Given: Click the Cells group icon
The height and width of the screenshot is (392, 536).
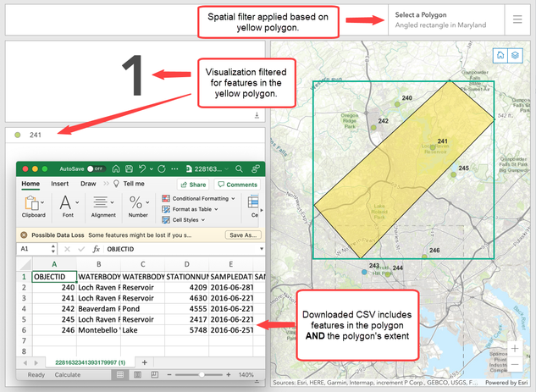Looking at the screenshot, I should coord(253,202).
